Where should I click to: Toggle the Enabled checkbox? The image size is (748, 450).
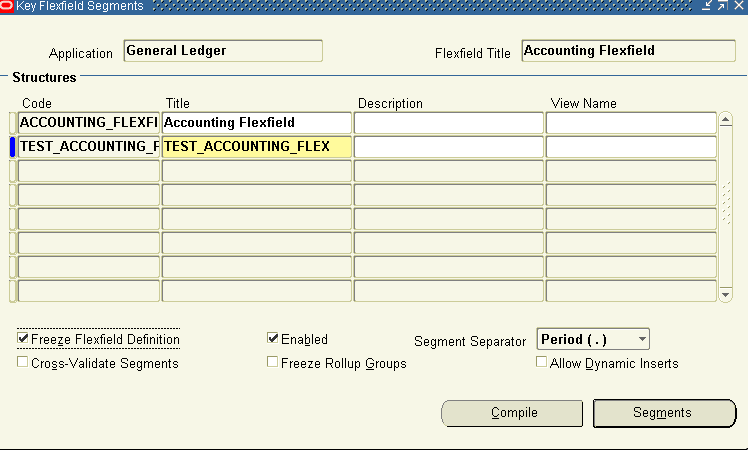pos(272,338)
